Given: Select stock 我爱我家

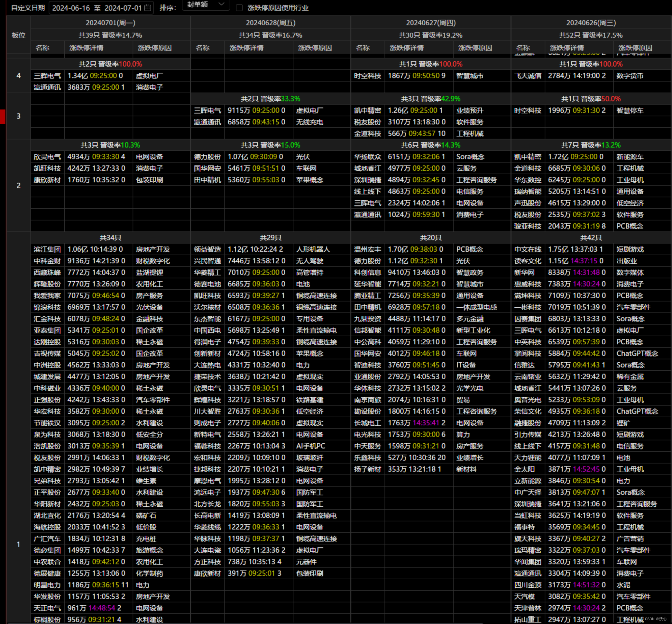Looking at the screenshot, I should pos(47,295).
